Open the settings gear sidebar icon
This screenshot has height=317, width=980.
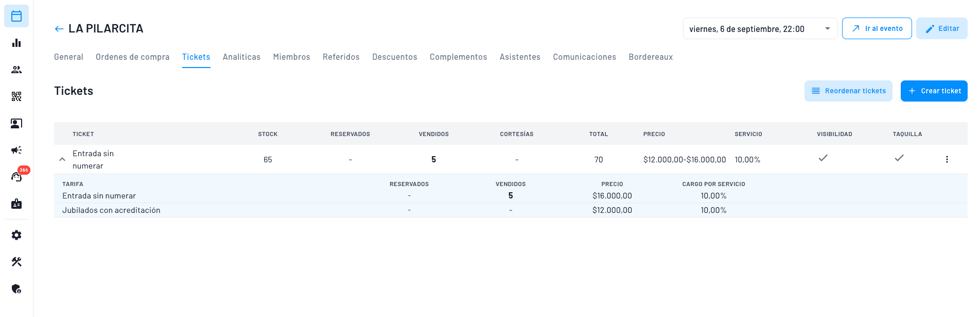tap(16, 235)
